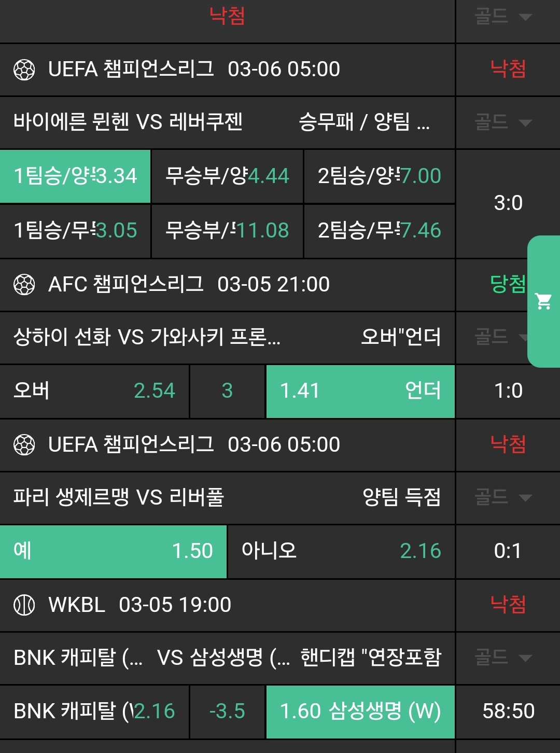560x753 pixels.
Task: Expand the topmost 골드 dropdown
Action: [x=503, y=17]
